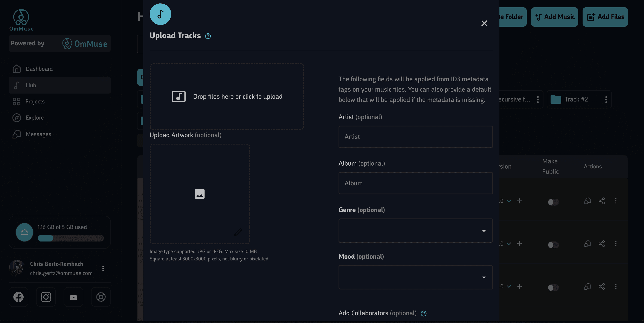Go to Dashboard in the sidebar
The width and height of the screenshot is (644, 323).
point(39,69)
